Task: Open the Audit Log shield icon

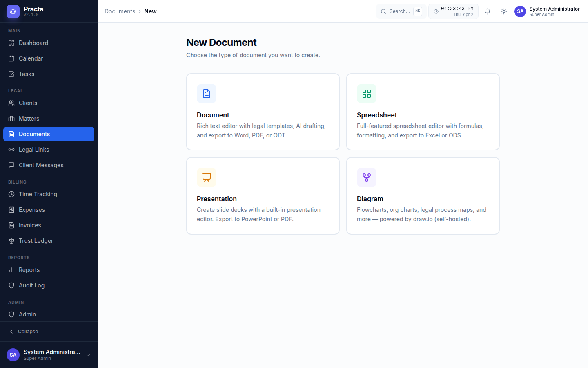Action: (12, 285)
